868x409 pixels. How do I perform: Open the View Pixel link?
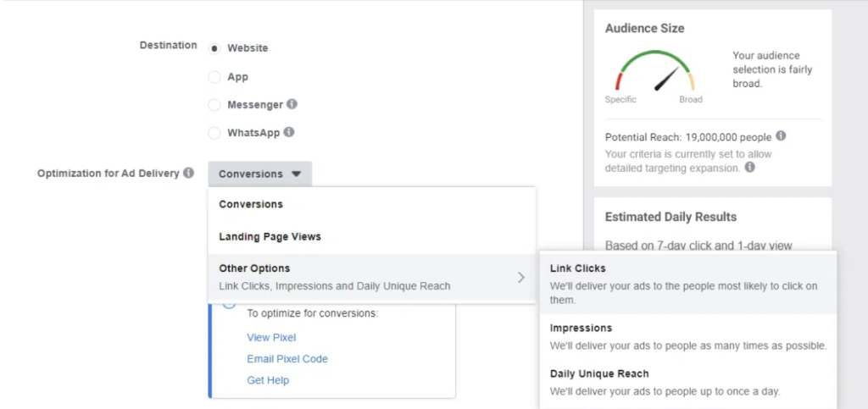(x=271, y=337)
